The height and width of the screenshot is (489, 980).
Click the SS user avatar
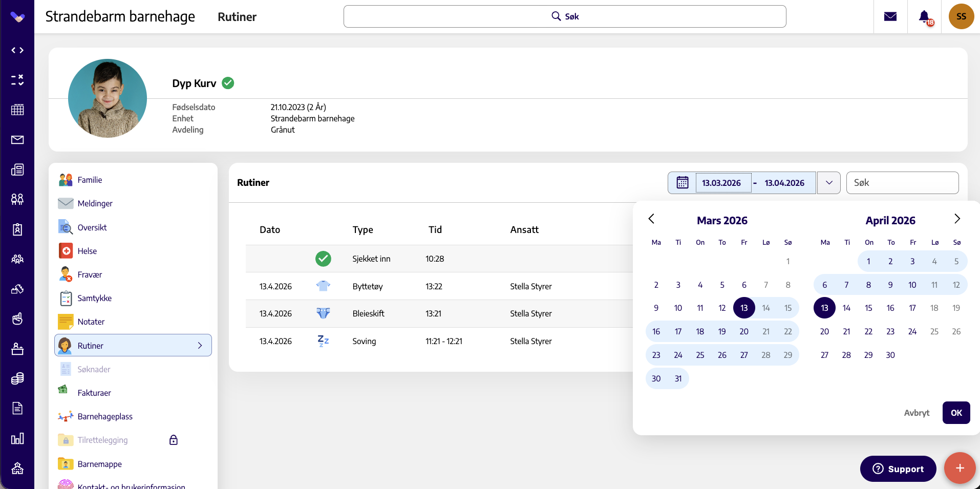tap(961, 16)
